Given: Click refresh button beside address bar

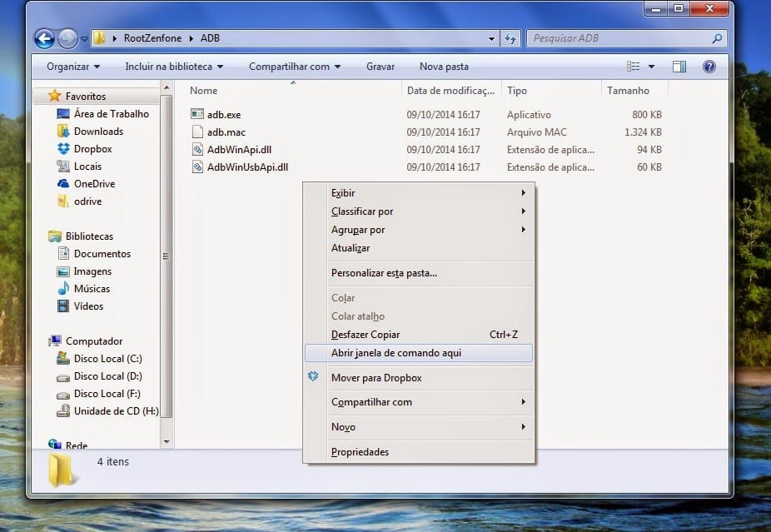Looking at the screenshot, I should point(512,38).
